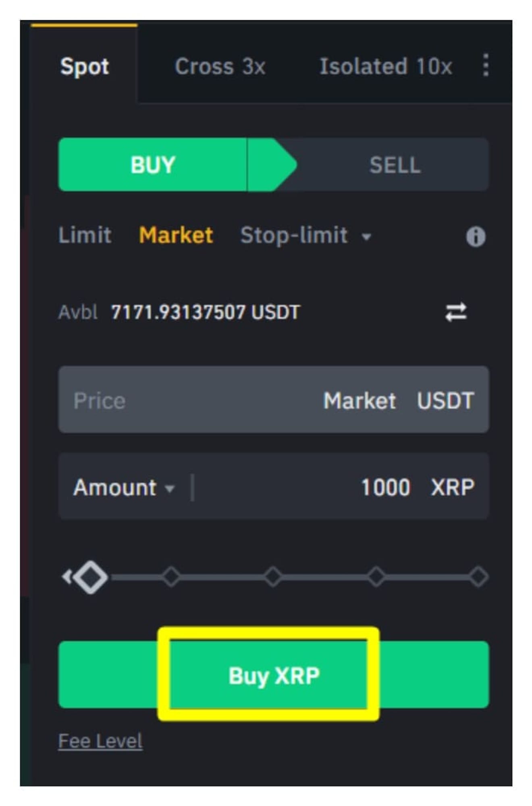Switch to the Spot tab

tap(85, 66)
